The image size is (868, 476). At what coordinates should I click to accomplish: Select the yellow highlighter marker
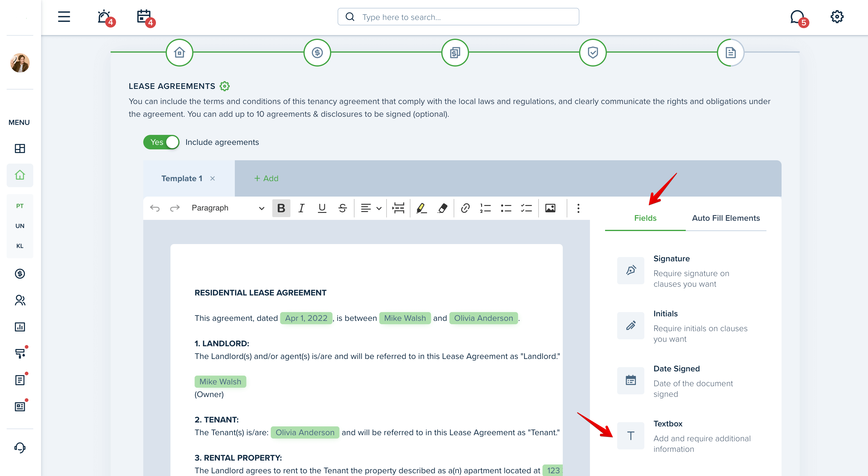[x=421, y=208]
